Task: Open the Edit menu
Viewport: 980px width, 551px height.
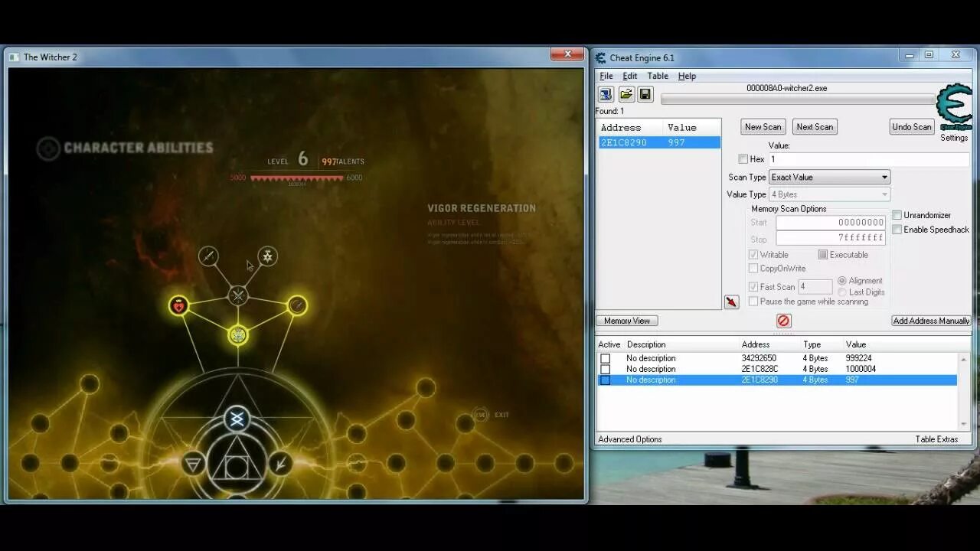Action: click(629, 76)
